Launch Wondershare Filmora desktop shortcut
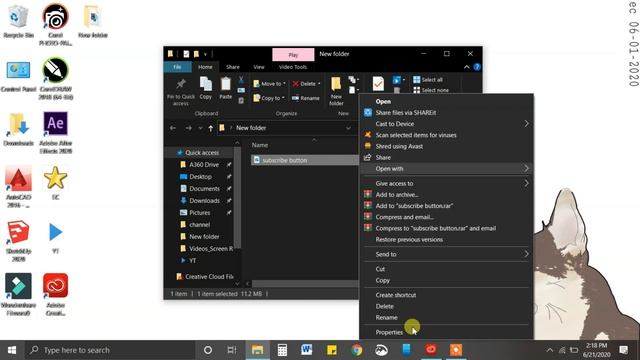640x360 pixels. pyautogui.click(x=18, y=294)
